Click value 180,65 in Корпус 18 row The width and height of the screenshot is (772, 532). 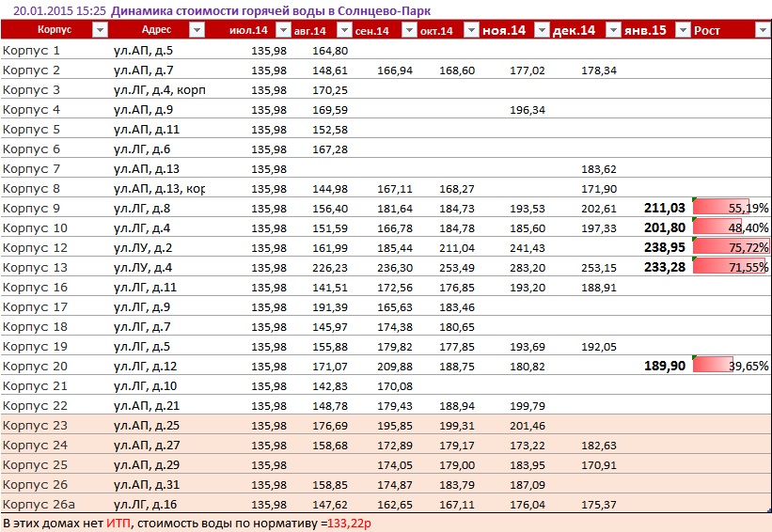coord(457,326)
